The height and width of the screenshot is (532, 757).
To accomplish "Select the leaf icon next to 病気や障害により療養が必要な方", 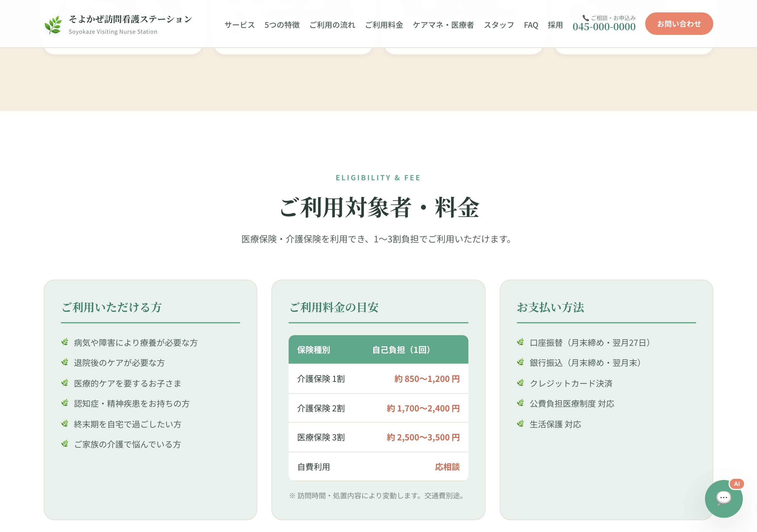I will pyautogui.click(x=65, y=342).
